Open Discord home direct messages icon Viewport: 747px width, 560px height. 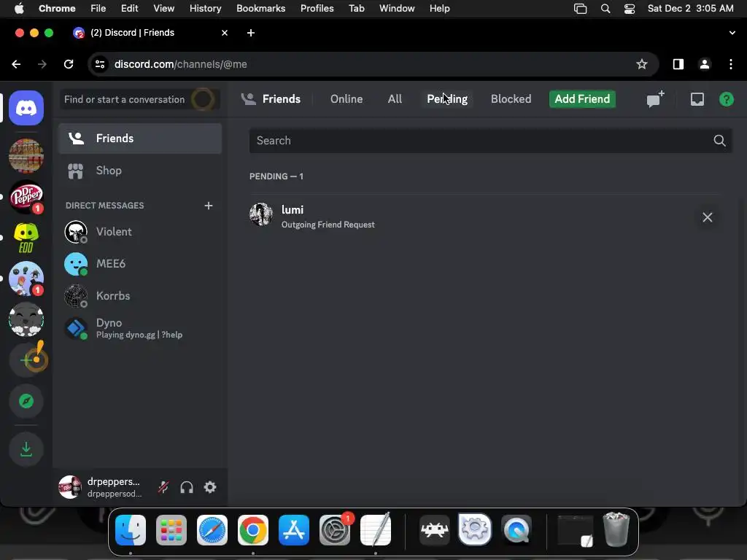pos(26,108)
